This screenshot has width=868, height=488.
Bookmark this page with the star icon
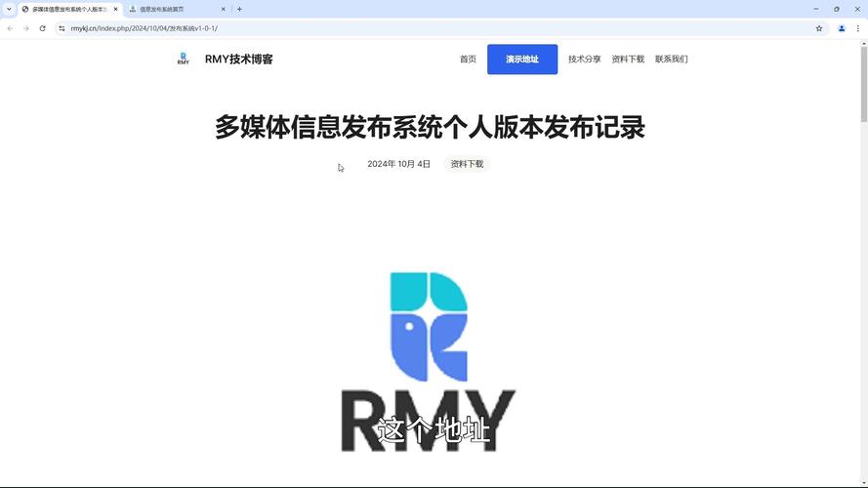819,28
